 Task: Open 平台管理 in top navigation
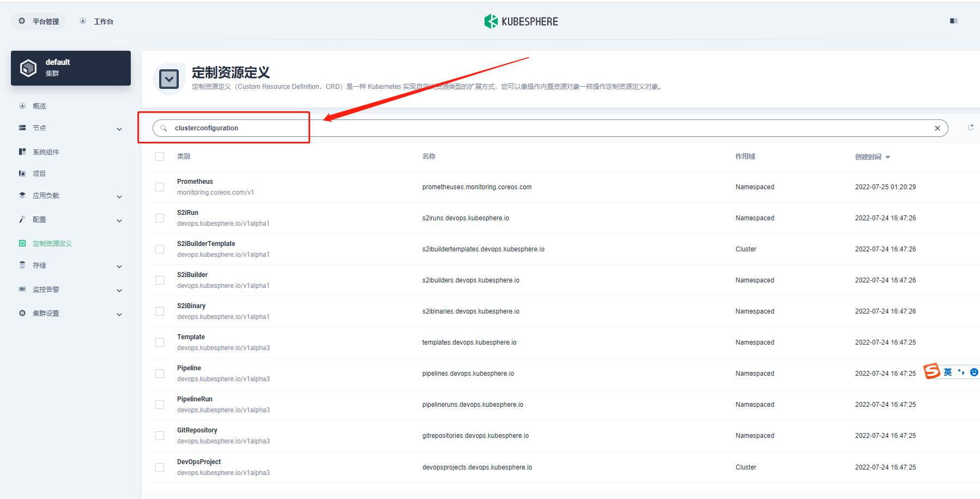point(39,21)
